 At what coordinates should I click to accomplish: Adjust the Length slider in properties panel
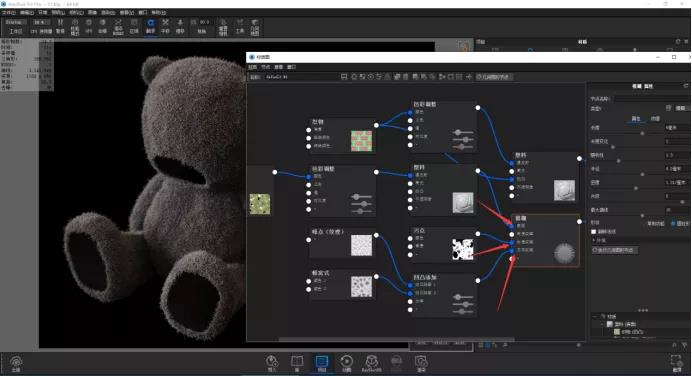tap(642, 133)
